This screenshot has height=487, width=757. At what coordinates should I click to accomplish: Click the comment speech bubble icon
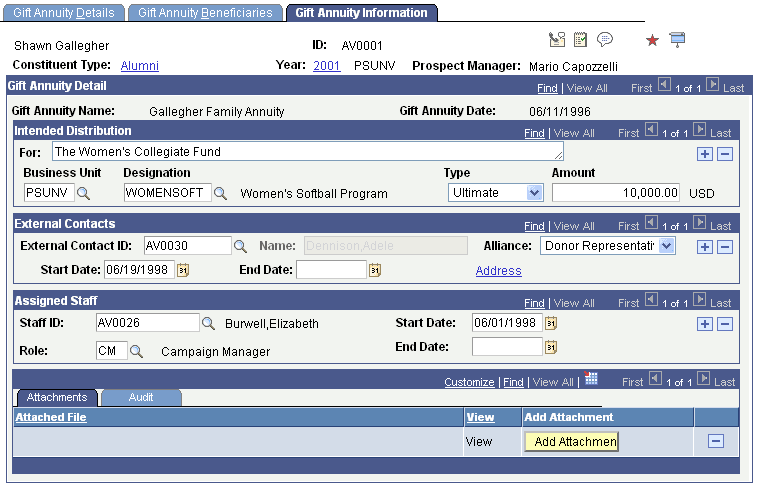(x=604, y=39)
